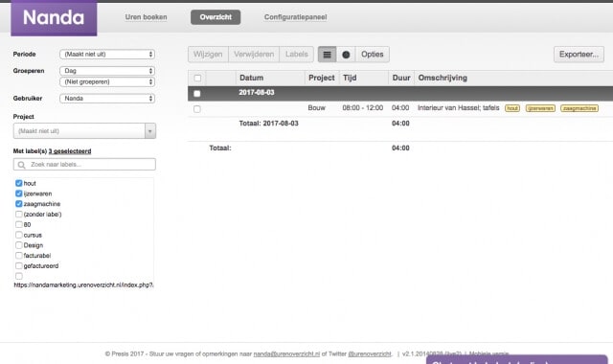Switch to list view icon
The width and height of the screenshot is (613, 364).
tap(328, 55)
